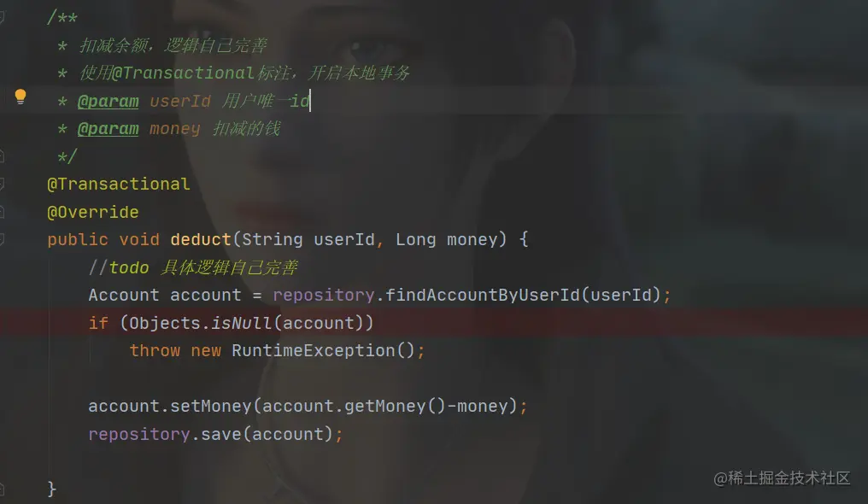
Task: Click the 稀土掘金技术社区 watermark
Action: pyautogui.click(x=782, y=478)
